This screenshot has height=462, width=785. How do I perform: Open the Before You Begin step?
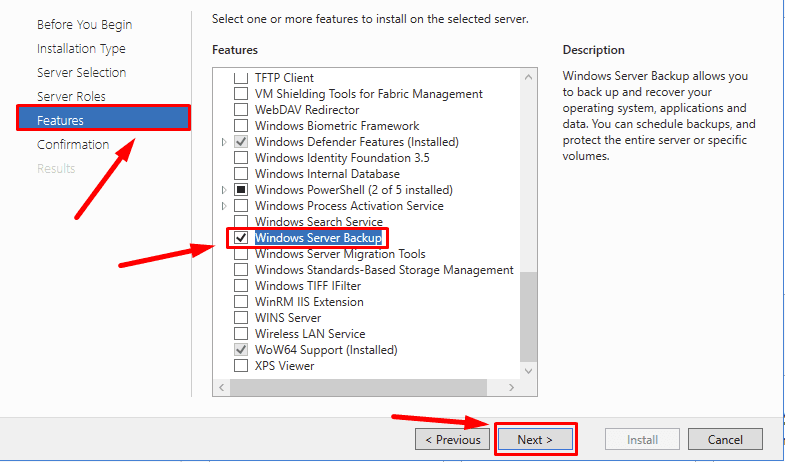pyautogui.click(x=85, y=25)
